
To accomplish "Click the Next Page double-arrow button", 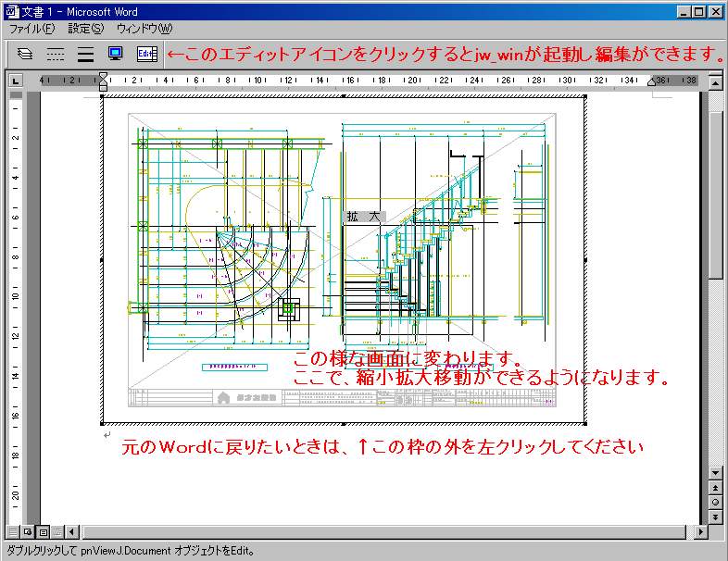I will (x=715, y=517).
